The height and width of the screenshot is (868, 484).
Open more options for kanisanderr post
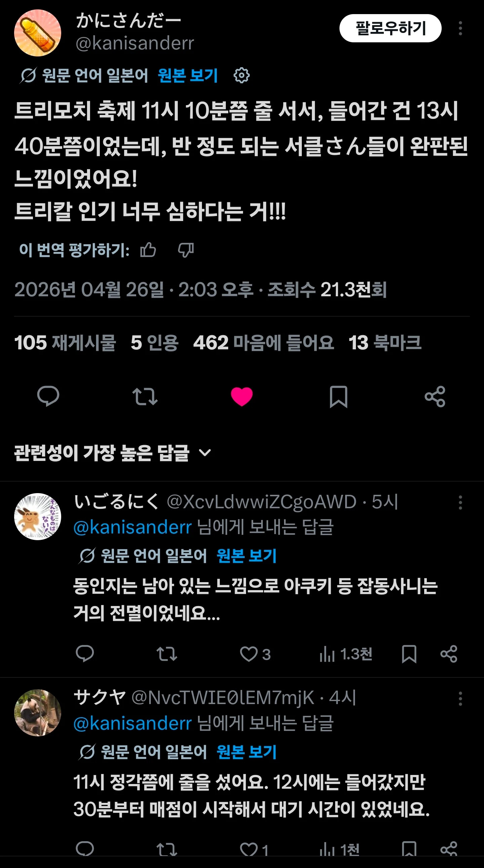coord(460,28)
